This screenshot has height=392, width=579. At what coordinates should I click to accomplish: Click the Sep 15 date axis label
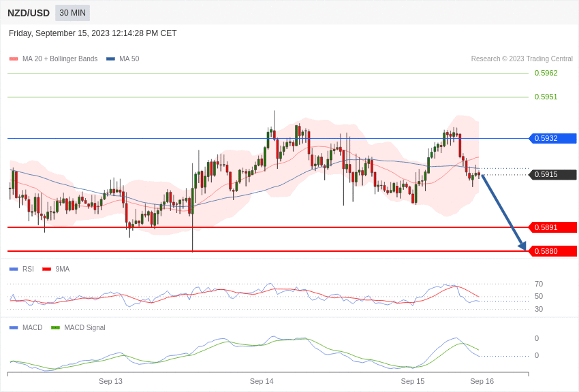pyautogui.click(x=413, y=381)
